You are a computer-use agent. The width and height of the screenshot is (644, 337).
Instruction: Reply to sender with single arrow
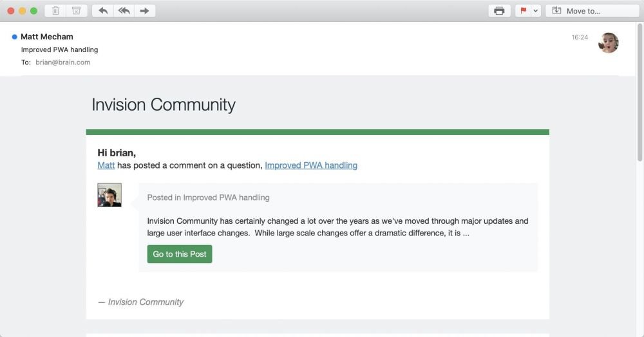102,11
